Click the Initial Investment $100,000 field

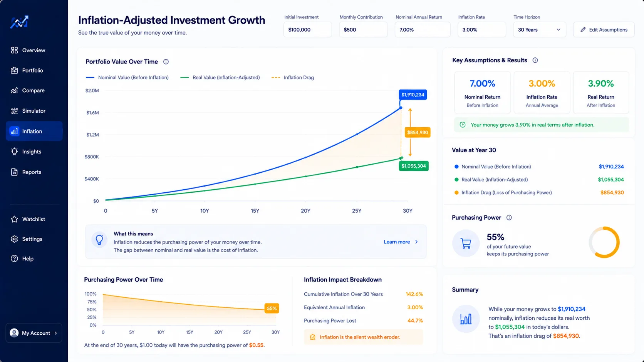[307, 30]
